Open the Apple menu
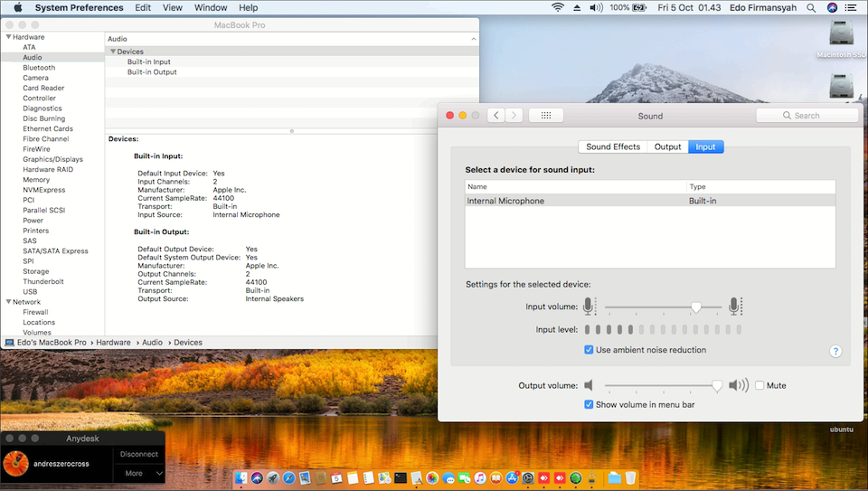The width and height of the screenshot is (868, 491). coord(18,8)
